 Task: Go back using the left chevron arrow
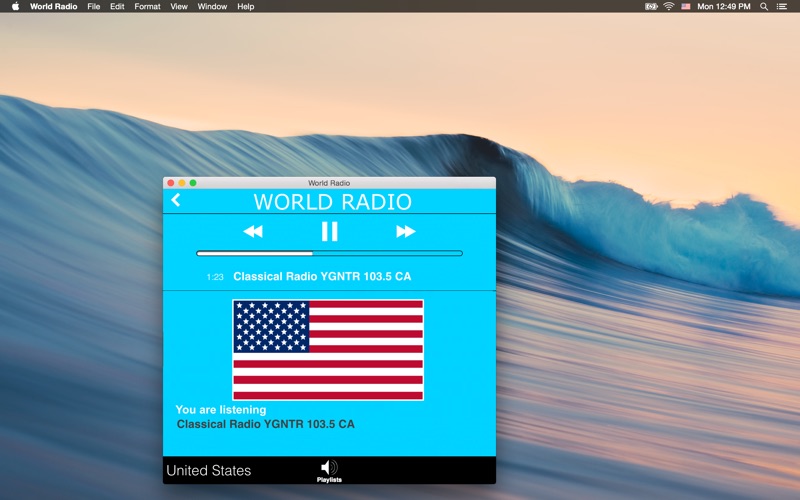[x=176, y=200]
